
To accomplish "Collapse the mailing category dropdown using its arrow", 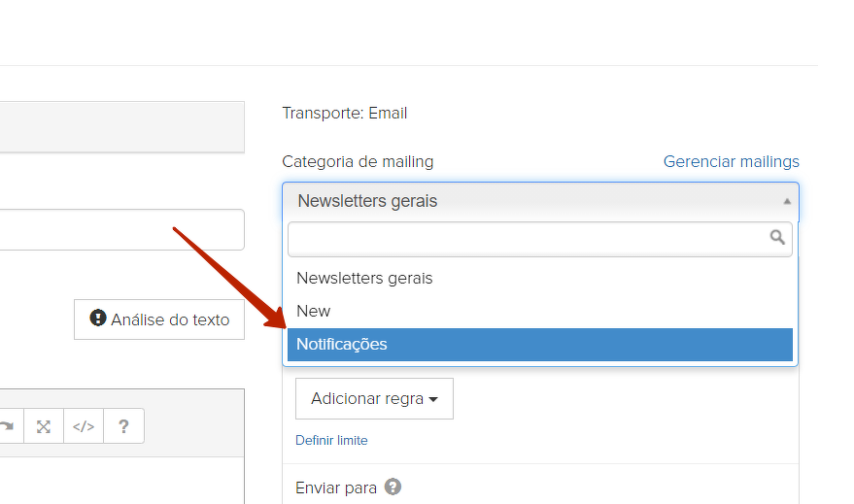I will click(786, 202).
